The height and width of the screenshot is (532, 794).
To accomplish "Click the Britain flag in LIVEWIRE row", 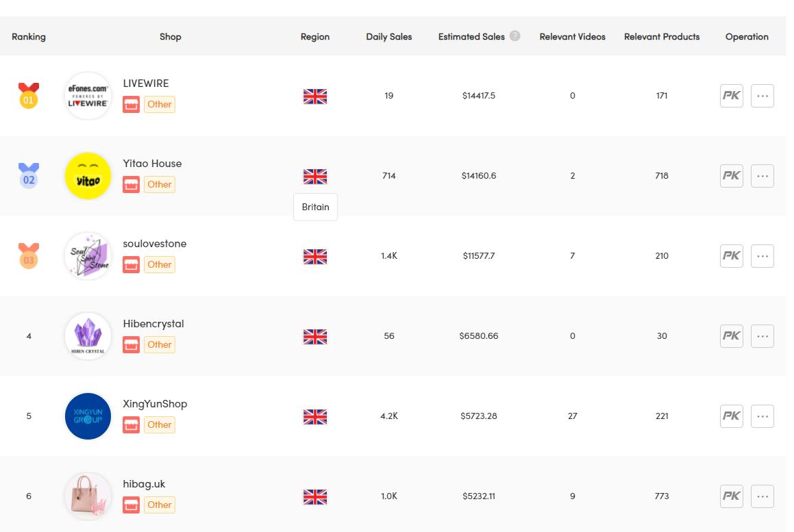I will [315, 96].
